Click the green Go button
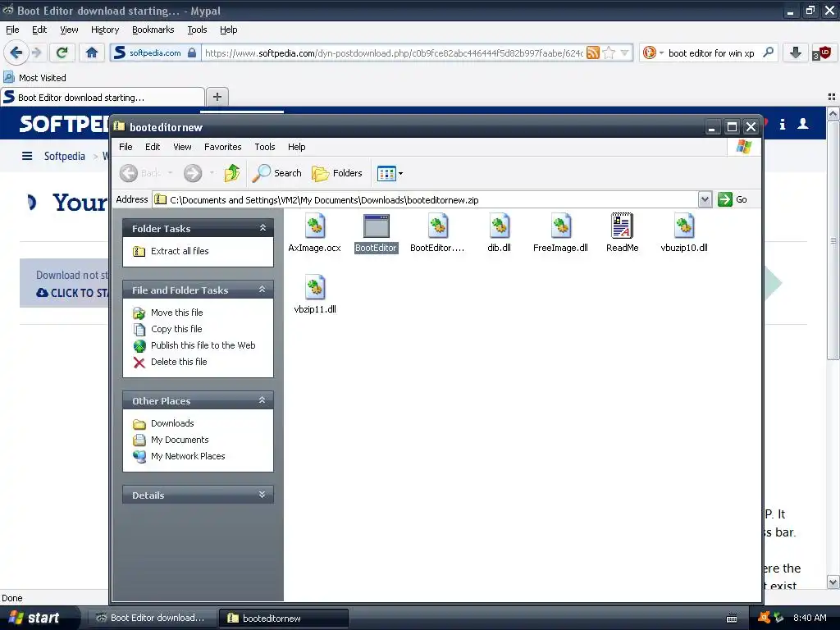This screenshot has width=840, height=630. coord(733,199)
